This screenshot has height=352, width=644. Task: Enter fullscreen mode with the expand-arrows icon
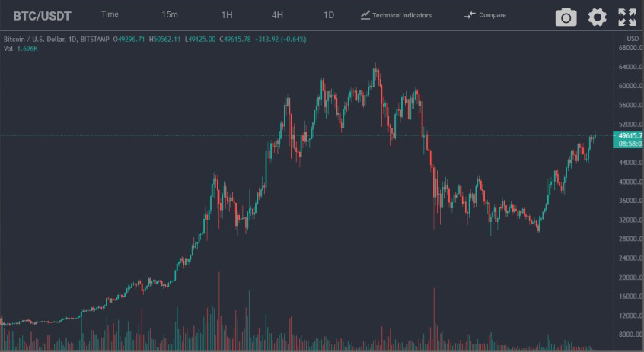tap(626, 17)
